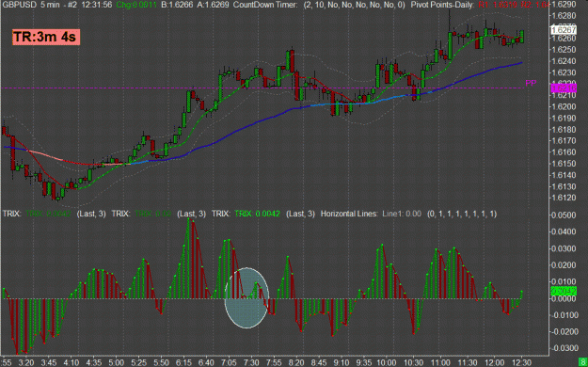588x367 pixels.
Task: Click the "10:30" time axis label
Action: pyautogui.click(x=414, y=362)
